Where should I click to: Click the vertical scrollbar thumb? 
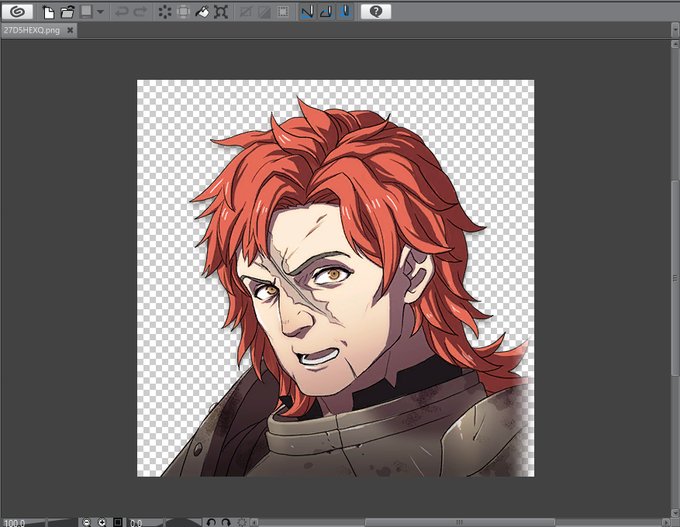(x=675, y=278)
